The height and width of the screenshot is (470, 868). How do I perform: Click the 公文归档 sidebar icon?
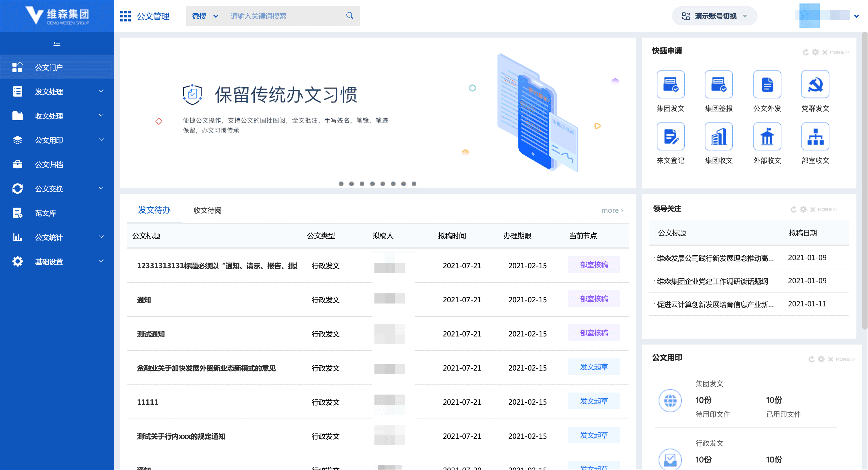click(17, 164)
